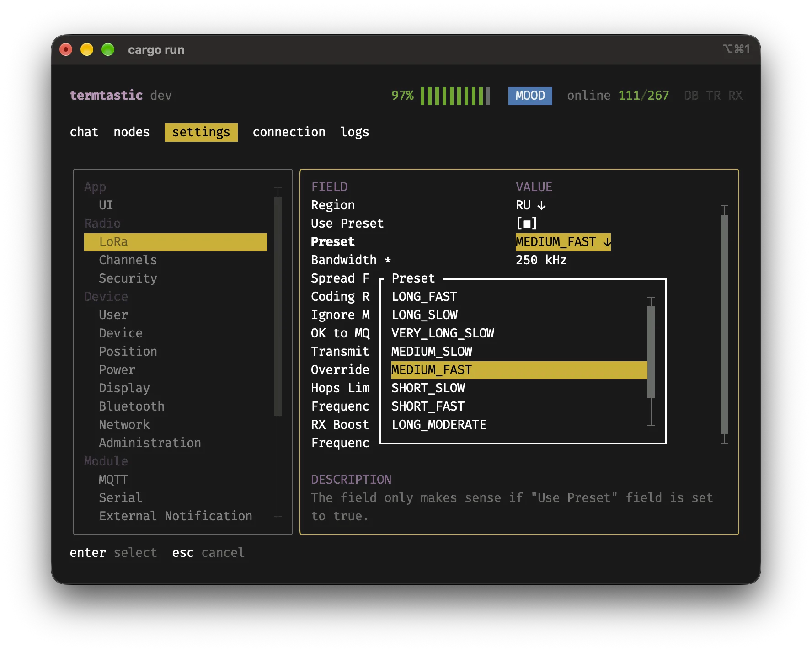Open Device item under Device group
The width and height of the screenshot is (812, 652).
point(121,333)
